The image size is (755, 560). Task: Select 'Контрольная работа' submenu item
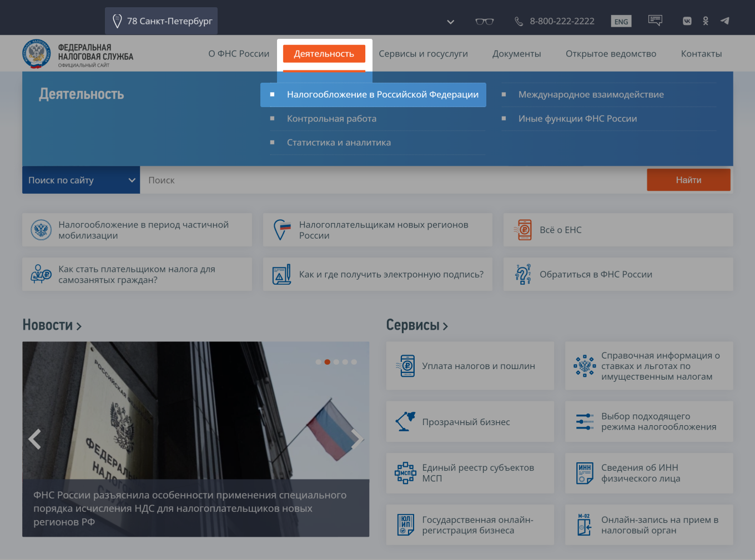tap(331, 119)
